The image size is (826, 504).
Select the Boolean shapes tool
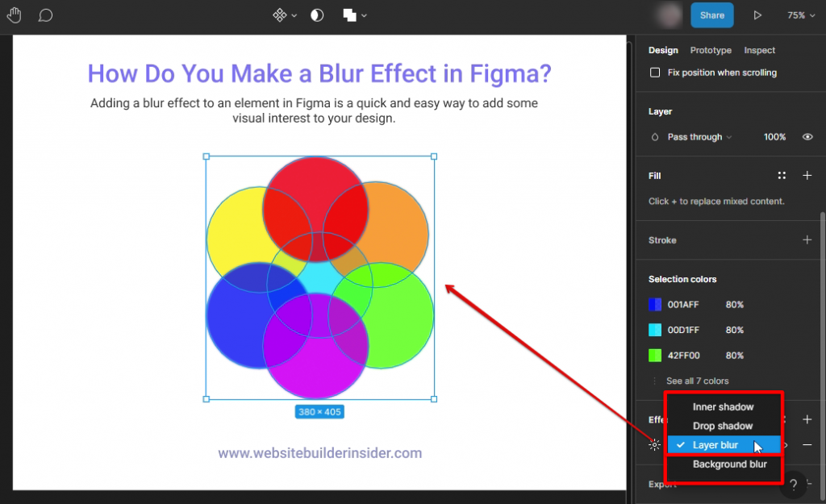350,15
